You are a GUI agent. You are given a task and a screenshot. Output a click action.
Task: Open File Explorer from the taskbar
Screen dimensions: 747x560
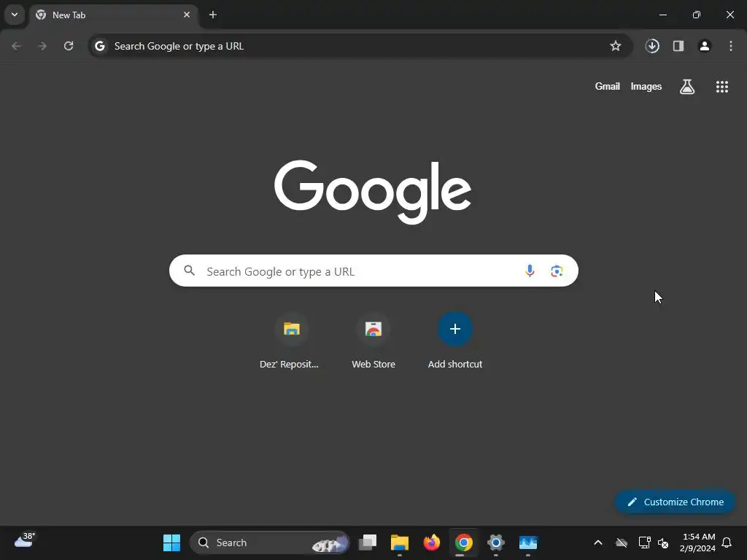pos(399,542)
